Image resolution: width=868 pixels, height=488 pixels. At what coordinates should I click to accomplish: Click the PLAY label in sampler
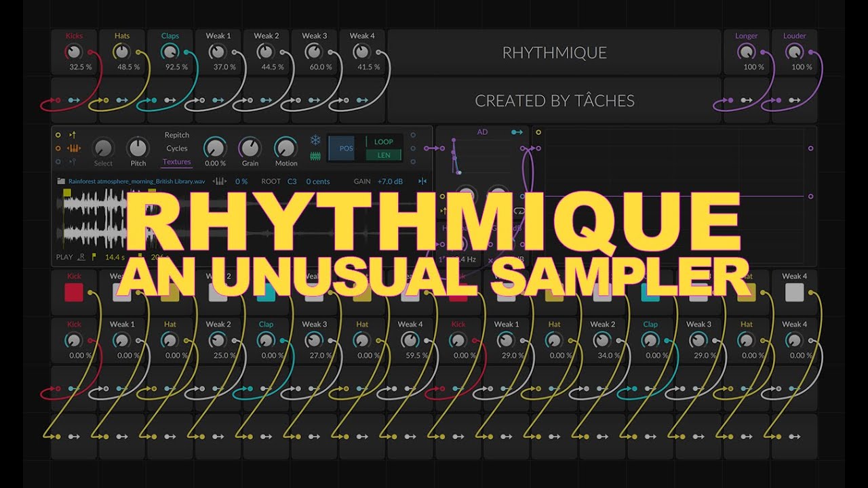coord(64,258)
